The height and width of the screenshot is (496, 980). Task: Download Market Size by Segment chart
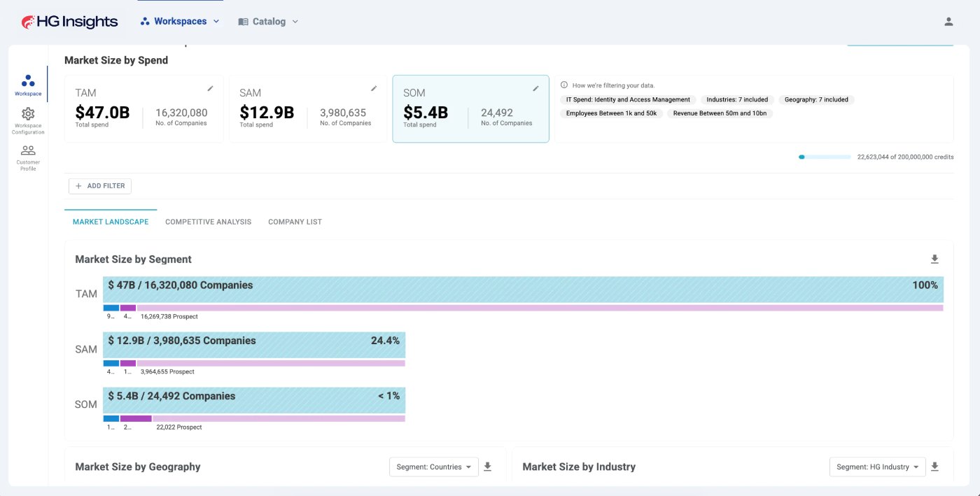point(934,259)
